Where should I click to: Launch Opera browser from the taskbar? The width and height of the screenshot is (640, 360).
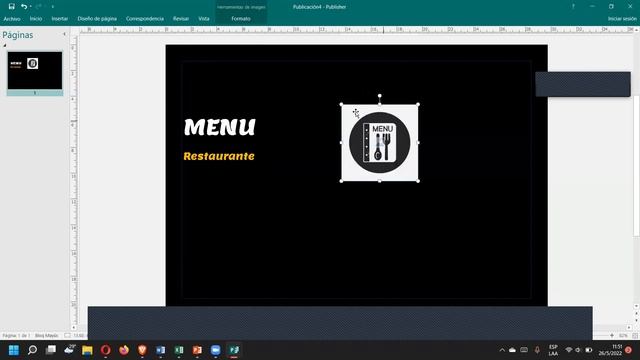106,350
